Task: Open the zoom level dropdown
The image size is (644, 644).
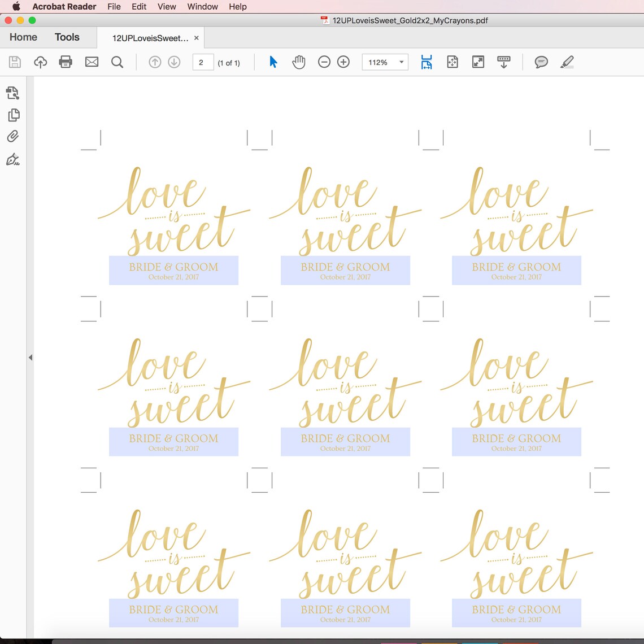Action: (x=401, y=62)
